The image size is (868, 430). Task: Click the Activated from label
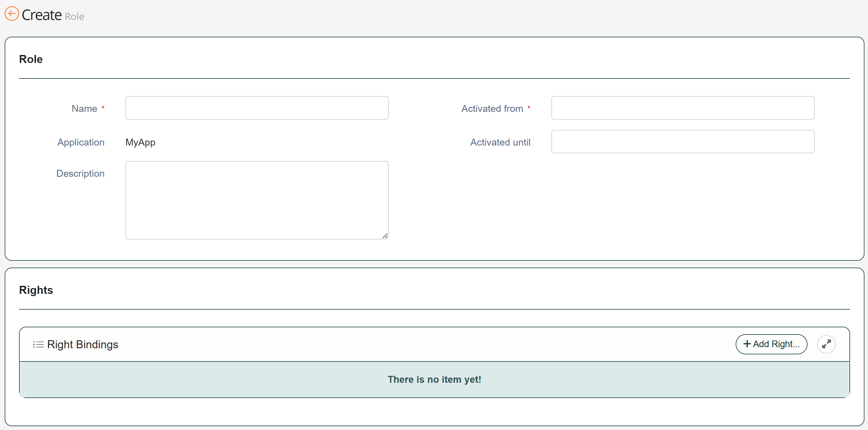(492, 109)
